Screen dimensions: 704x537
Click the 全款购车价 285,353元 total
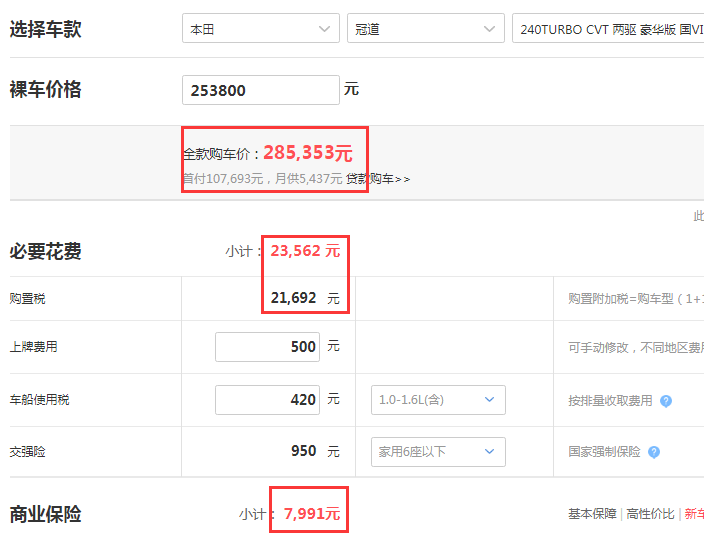[x=268, y=153]
